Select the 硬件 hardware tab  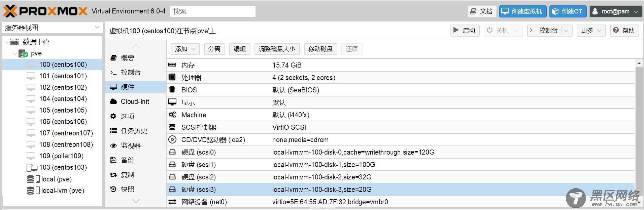136,87
